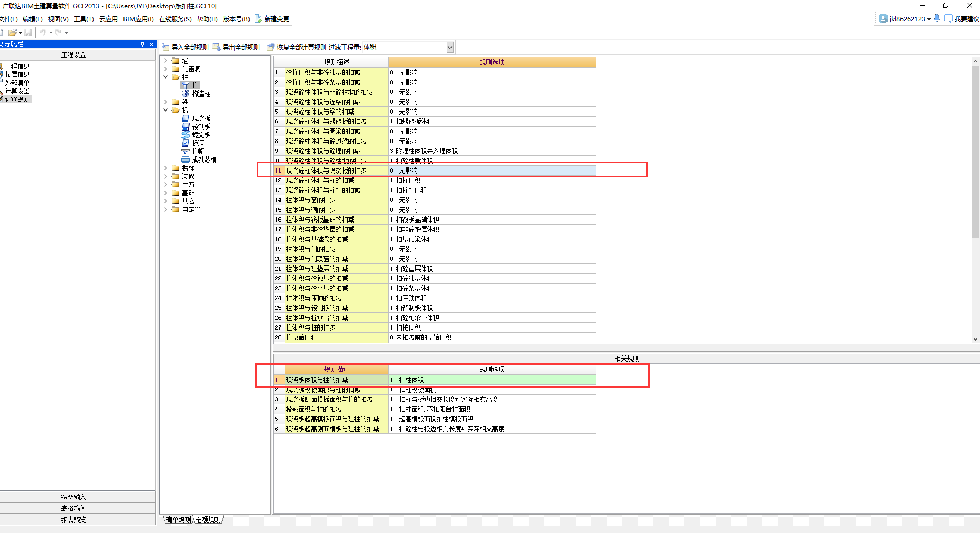Screen dimensions: 980x533
Task: Click the save disk toolbar icon
Action: point(28,32)
